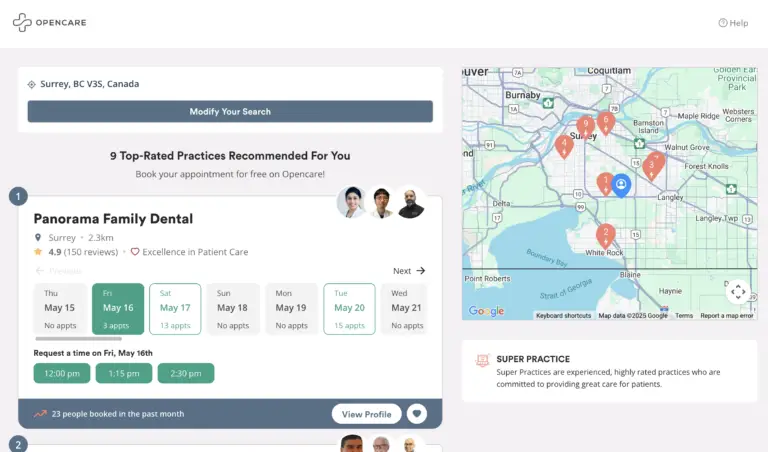Click the SUPER PRACTICE heading
768x452 pixels.
point(533,359)
